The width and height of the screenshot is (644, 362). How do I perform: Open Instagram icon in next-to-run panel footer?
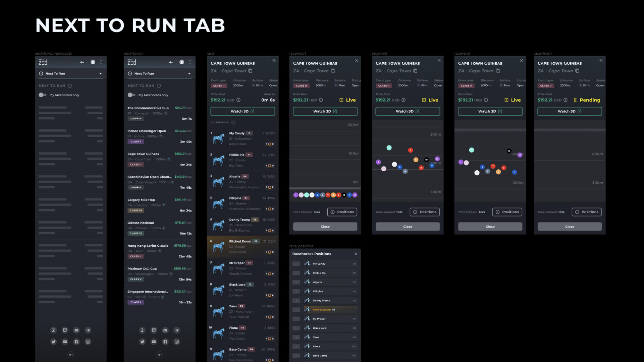(177, 342)
